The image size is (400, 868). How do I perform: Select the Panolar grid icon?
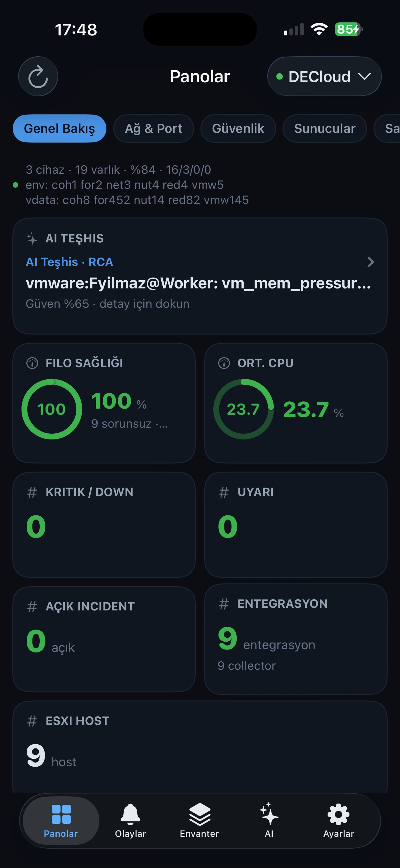click(x=61, y=814)
